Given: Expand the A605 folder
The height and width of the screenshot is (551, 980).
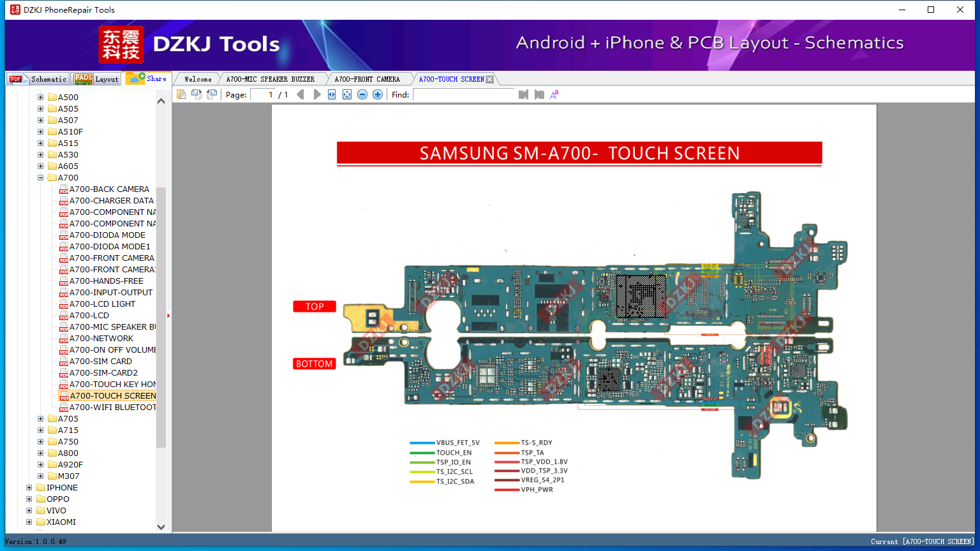Looking at the screenshot, I should click(40, 166).
